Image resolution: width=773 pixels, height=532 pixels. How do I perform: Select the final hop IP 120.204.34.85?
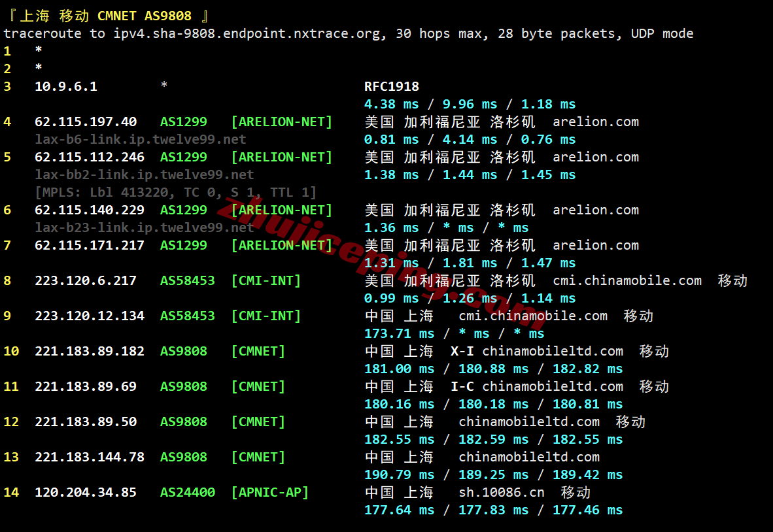click(86, 492)
